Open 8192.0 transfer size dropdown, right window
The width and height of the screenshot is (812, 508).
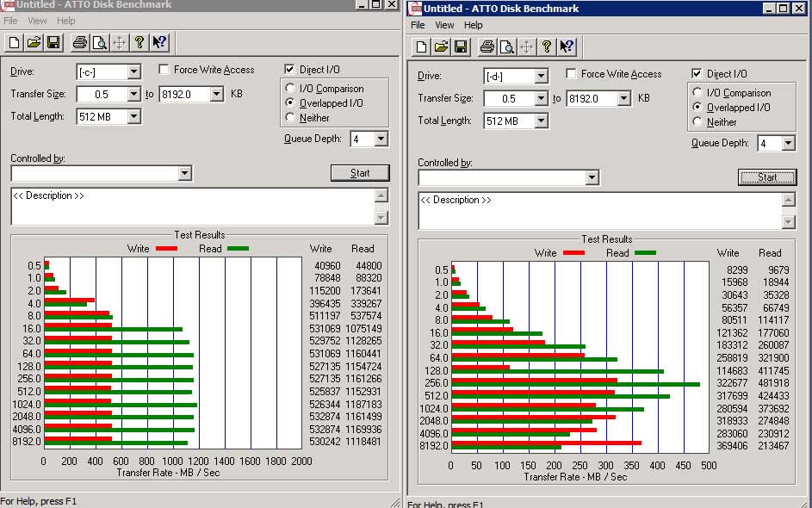pos(623,98)
